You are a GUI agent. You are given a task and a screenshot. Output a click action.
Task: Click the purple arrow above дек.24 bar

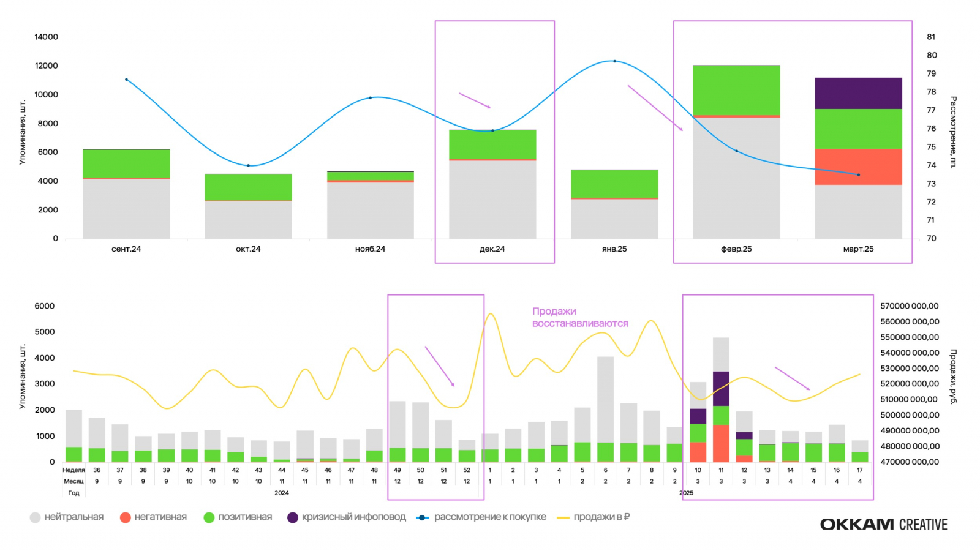coord(475,100)
